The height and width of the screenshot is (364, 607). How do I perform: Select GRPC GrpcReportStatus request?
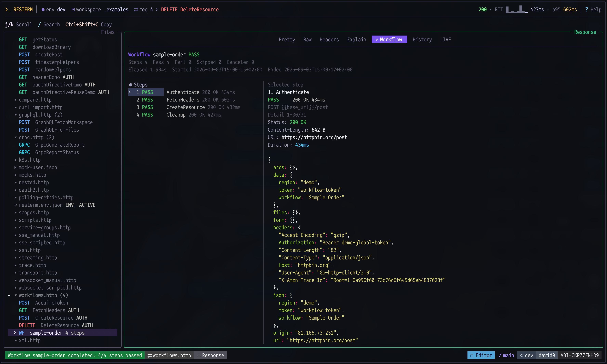[49, 153]
